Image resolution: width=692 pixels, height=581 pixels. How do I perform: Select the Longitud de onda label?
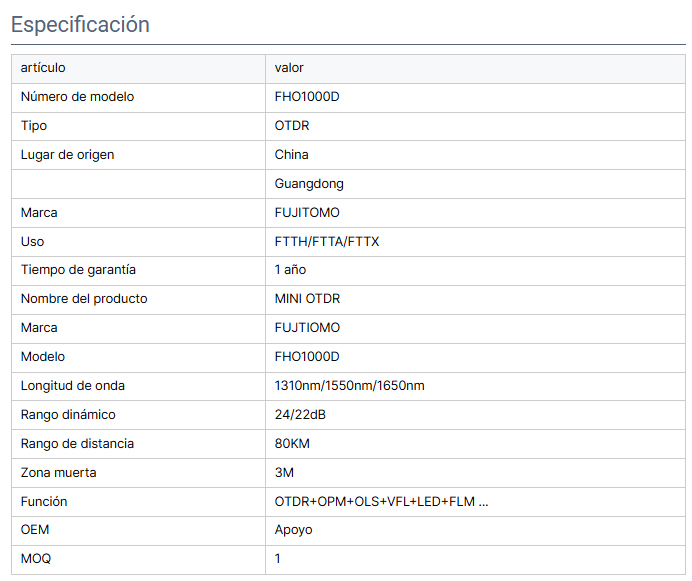(72, 386)
